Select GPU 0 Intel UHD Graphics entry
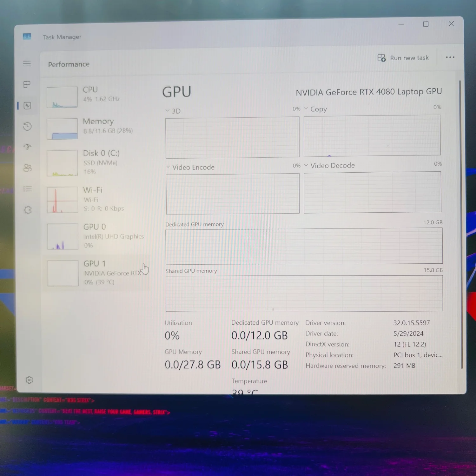 coord(97,236)
